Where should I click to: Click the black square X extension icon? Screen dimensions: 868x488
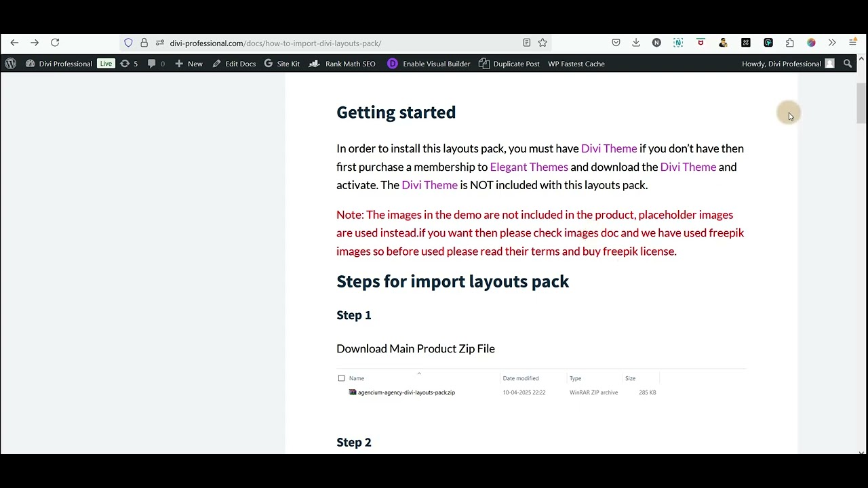coord(746,43)
